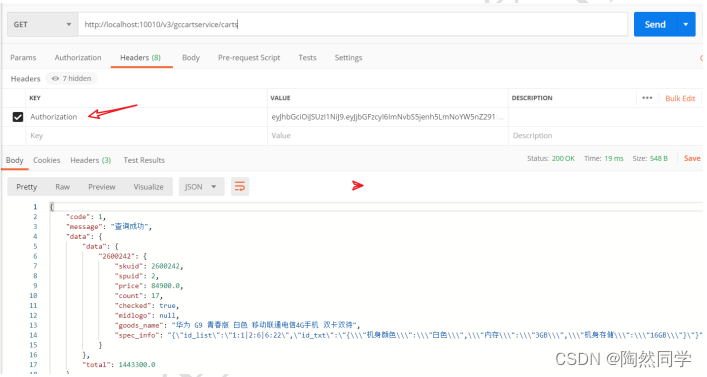This screenshot has height=377, width=707.
Task: Click the request URL field
Action: 353,24
